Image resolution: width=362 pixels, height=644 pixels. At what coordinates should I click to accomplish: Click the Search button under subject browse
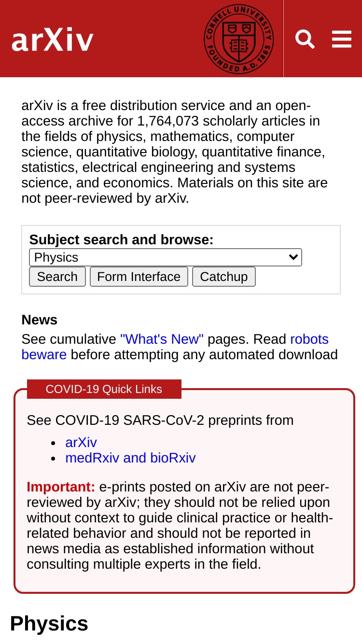point(57,277)
